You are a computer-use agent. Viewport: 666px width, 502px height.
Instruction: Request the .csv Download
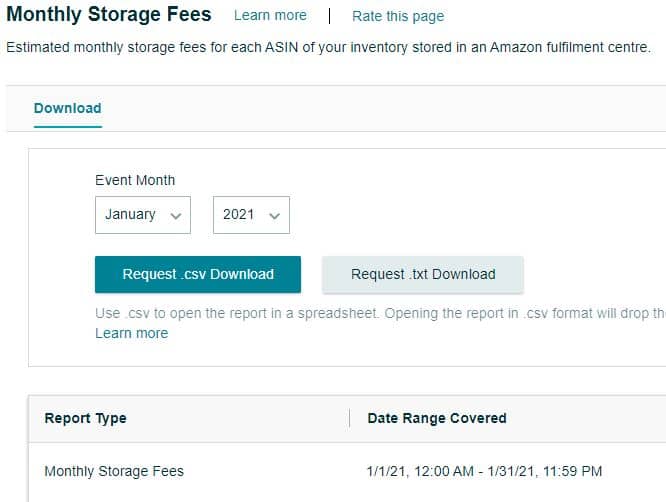click(198, 274)
